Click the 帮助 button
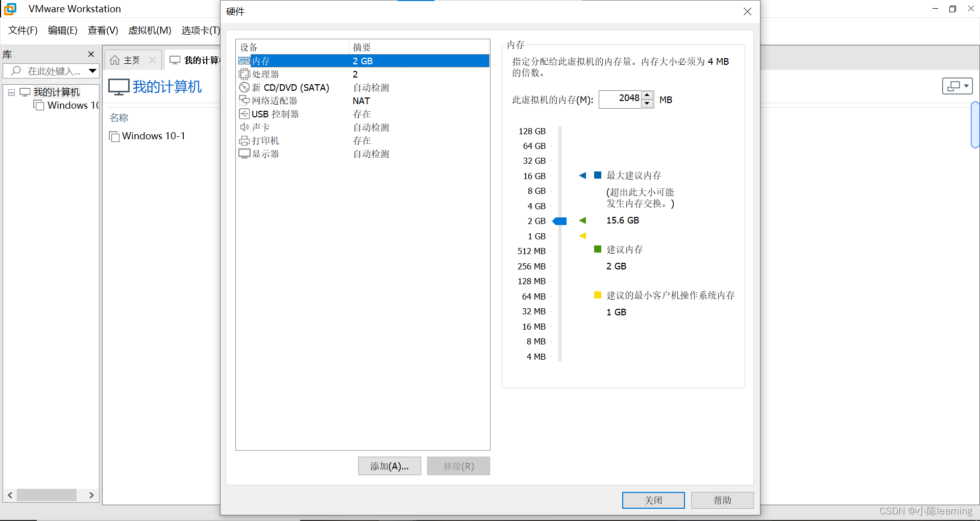This screenshot has height=521, width=980. (x=722, y=500)
